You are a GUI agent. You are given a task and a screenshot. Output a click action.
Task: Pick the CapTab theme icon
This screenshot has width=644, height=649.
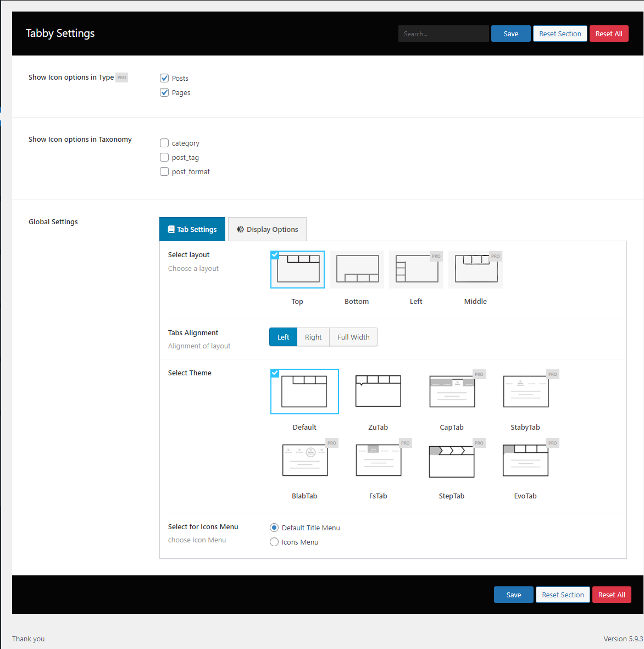coord(452,392)
